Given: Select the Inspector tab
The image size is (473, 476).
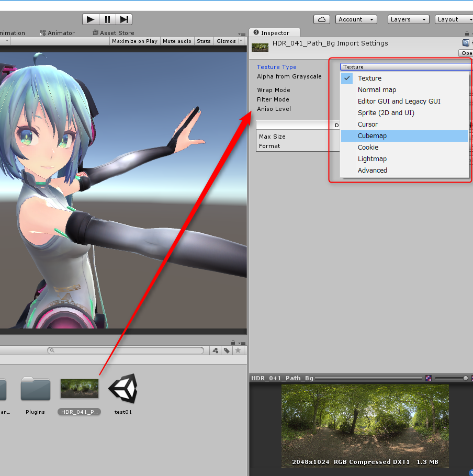Looking at the screenshot, I should (275, 33).
